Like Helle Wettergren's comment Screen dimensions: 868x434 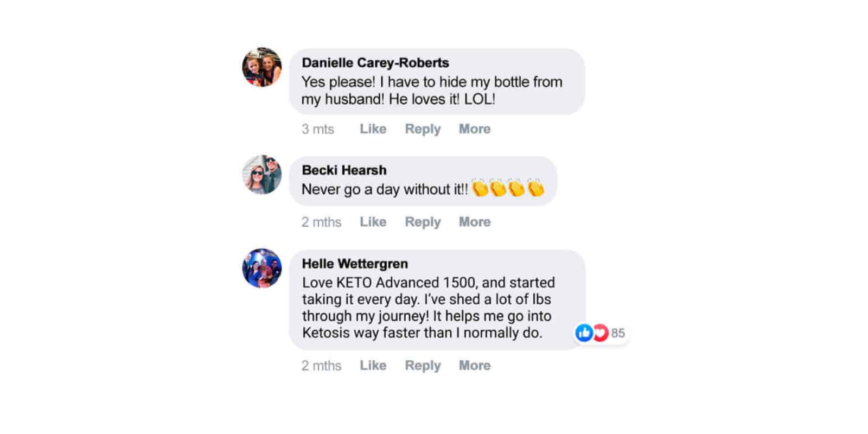373,365
